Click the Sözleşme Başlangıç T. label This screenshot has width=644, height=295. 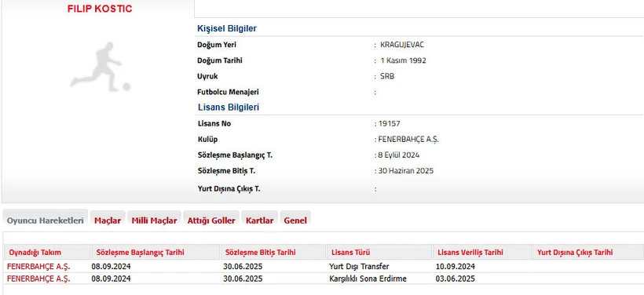click(x=235, y=155)
